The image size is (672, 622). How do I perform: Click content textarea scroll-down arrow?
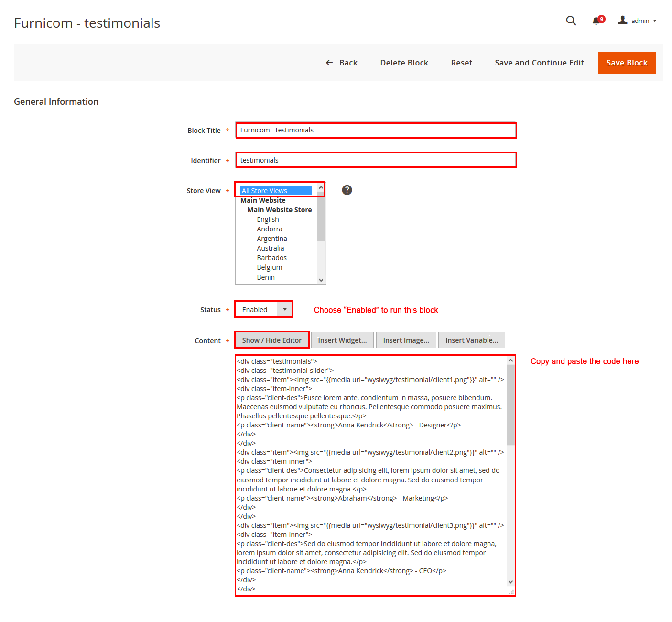[x=510, y=582]
